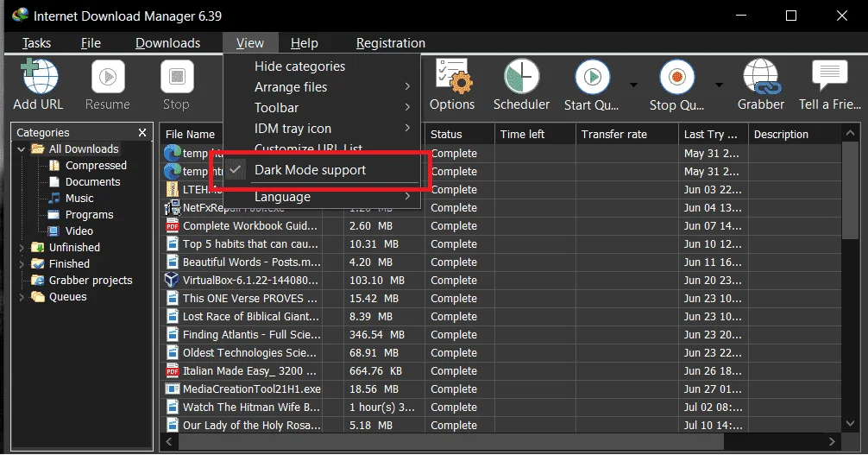The image size is (868, 455).
Task: Open the Toolbar submenu
Action: pyautogui.click(x=322, y=108)
